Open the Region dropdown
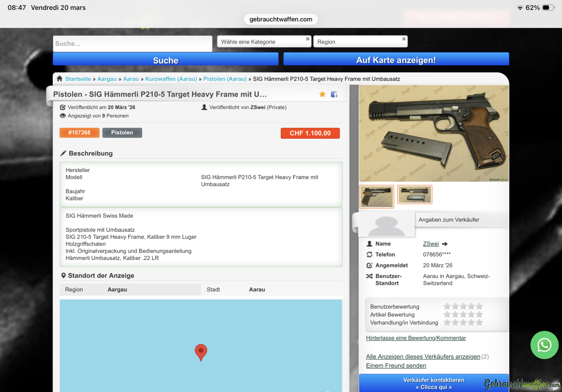The image size is (562, 392). coord(358,42)
